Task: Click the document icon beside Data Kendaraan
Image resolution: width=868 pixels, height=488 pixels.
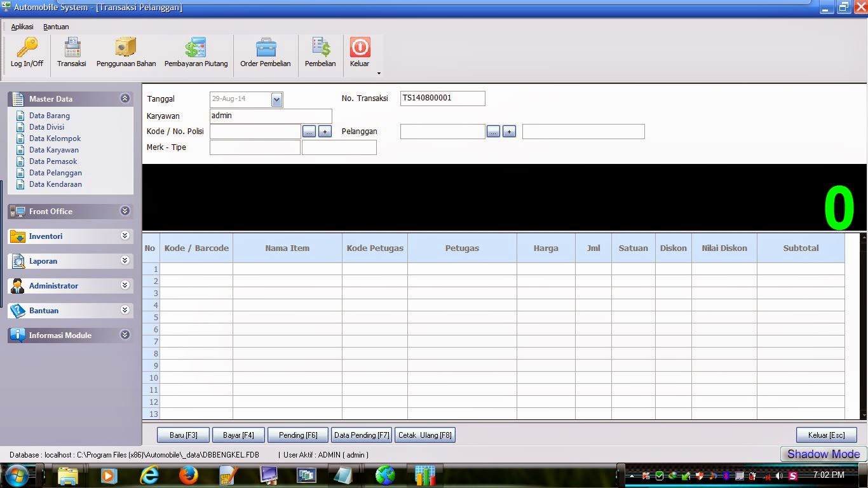Action: (20, 184)
